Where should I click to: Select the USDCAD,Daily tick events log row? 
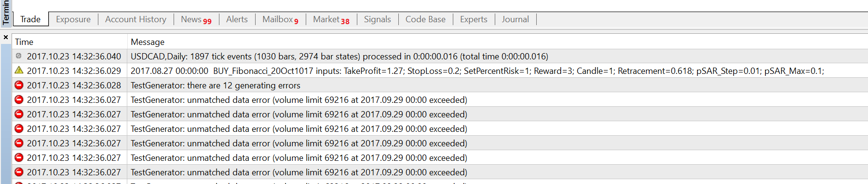click(440, 56)
